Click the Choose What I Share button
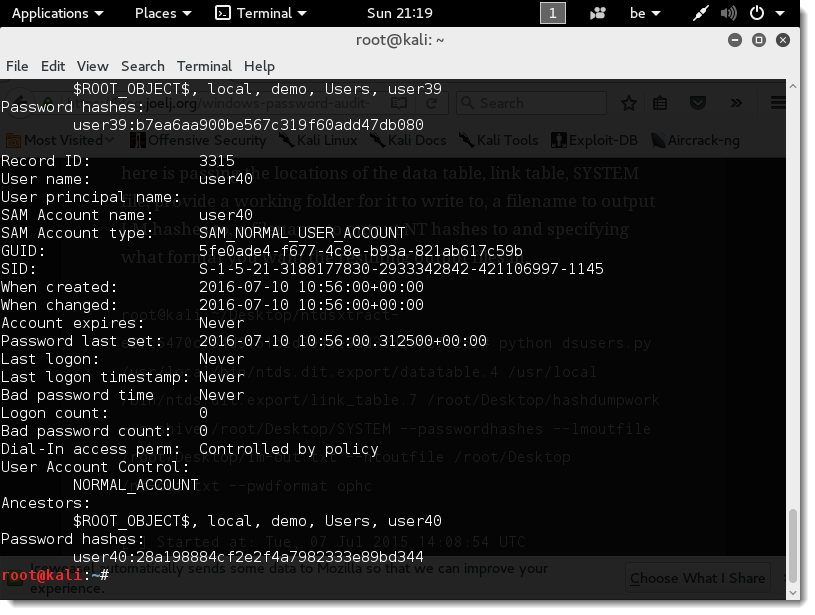815x615 pixels. click(697, 577)
